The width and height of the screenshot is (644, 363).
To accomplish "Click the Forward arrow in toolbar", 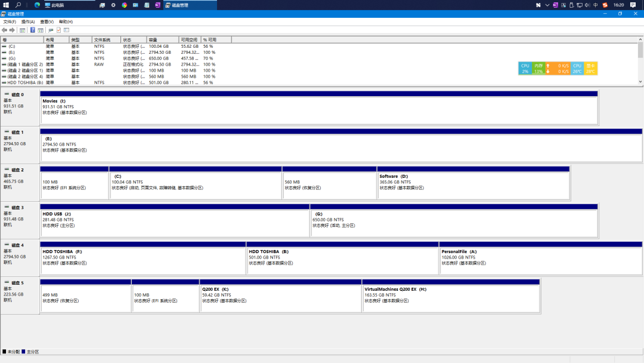I will (12, 30).
